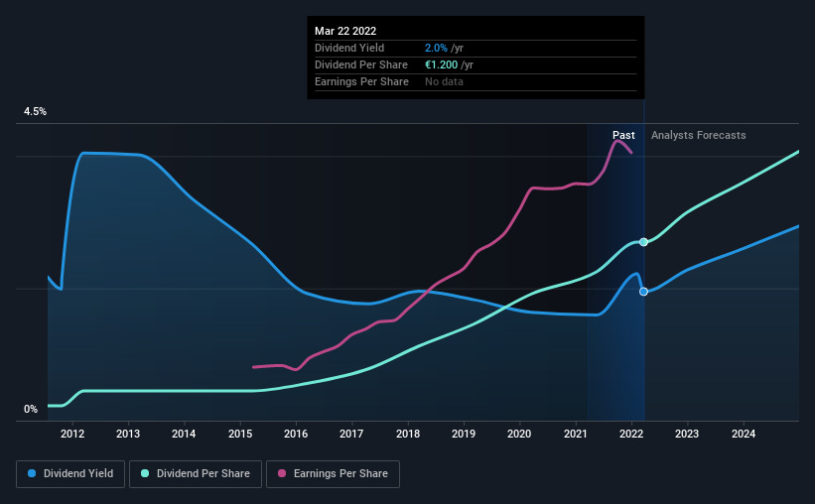Select the 2020 label on the time axis
Viewport: 815px width, 504px height.
[519, 434]
